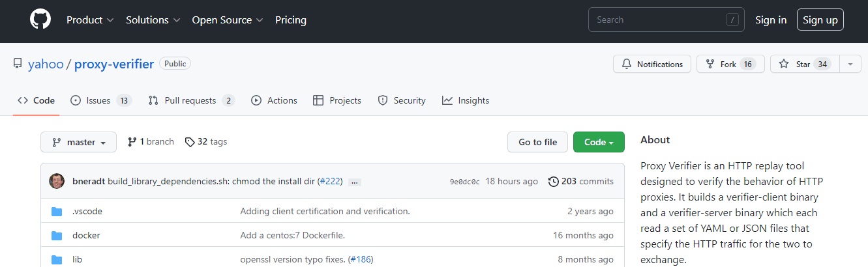The image size is (868, 267).
Task: Expand the Solutions menu
Action: 153,20
